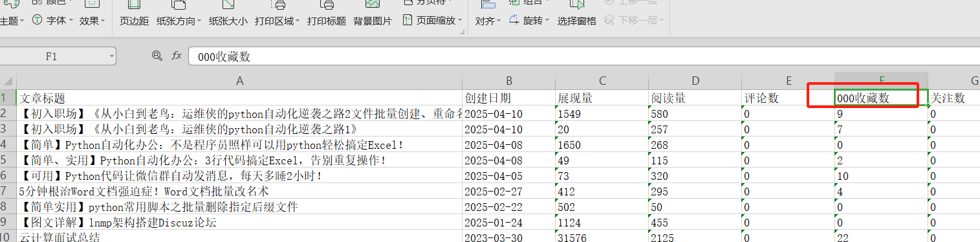
Task: Click title cell starting 5分钟根治Word文档强迫症
Action: pos(239,191)
